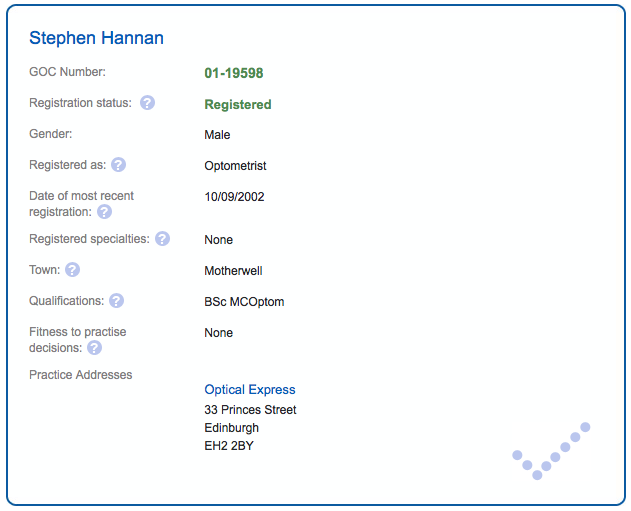Open help icon next to Registered as
631x511 pixels.
[118, 165]
